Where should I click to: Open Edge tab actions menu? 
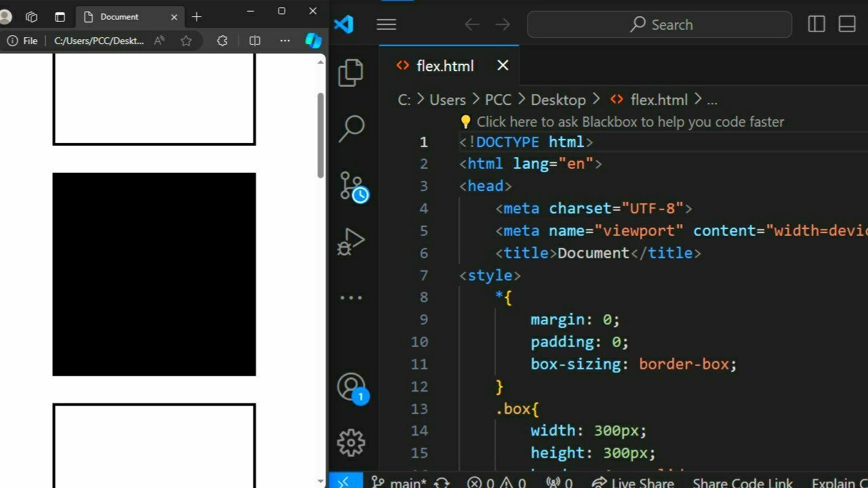tap(60, 17)
